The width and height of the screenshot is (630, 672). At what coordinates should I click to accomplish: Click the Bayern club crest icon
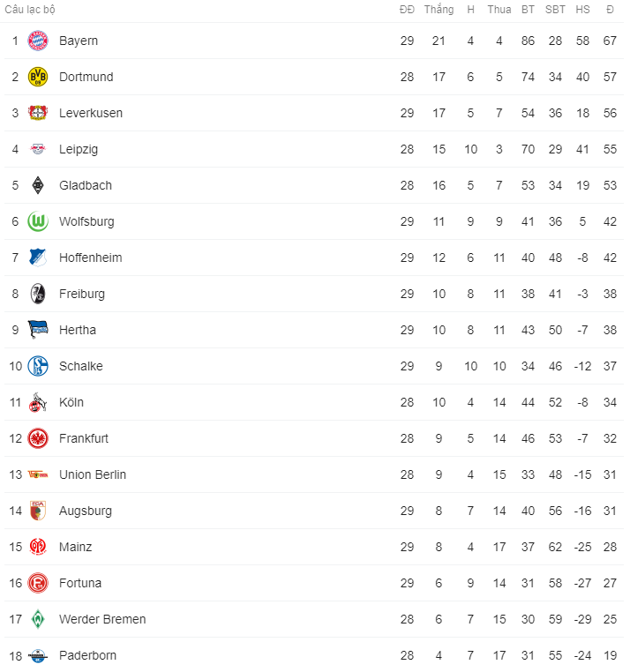(x=38, y=41)
